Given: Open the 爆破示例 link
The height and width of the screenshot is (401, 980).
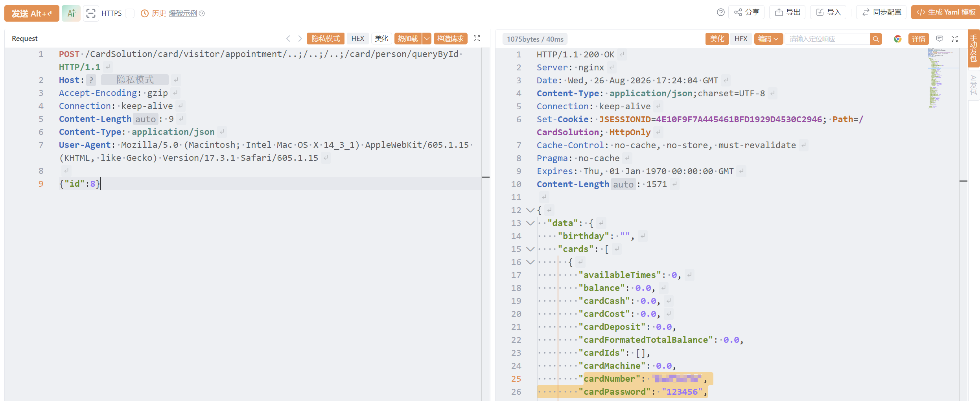Looking at the screenshot, I should point(183,13).
